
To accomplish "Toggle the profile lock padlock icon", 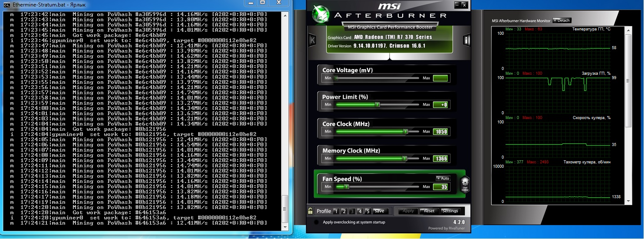I will (310, 211).
